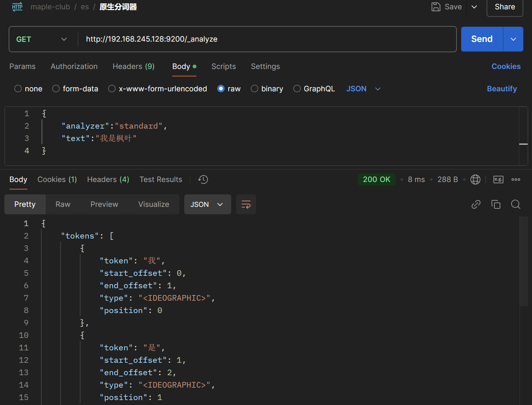The height and width of the screenshot is (405, 532).
Task: Switch response view to Visualize
Action: click(154, 204)
